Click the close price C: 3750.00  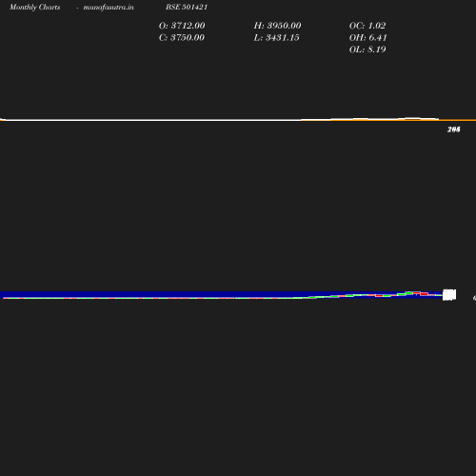pyautogui.click(x=182, y=37)
